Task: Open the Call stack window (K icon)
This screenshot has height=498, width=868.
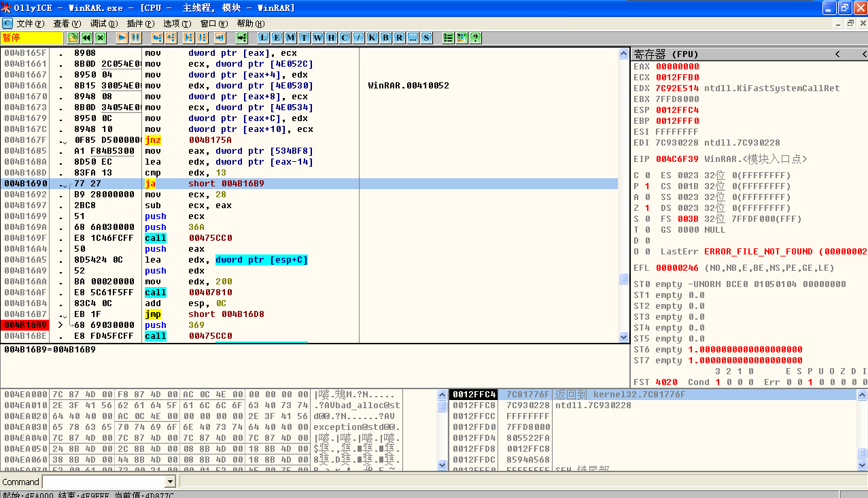Action: pos(372,38)
